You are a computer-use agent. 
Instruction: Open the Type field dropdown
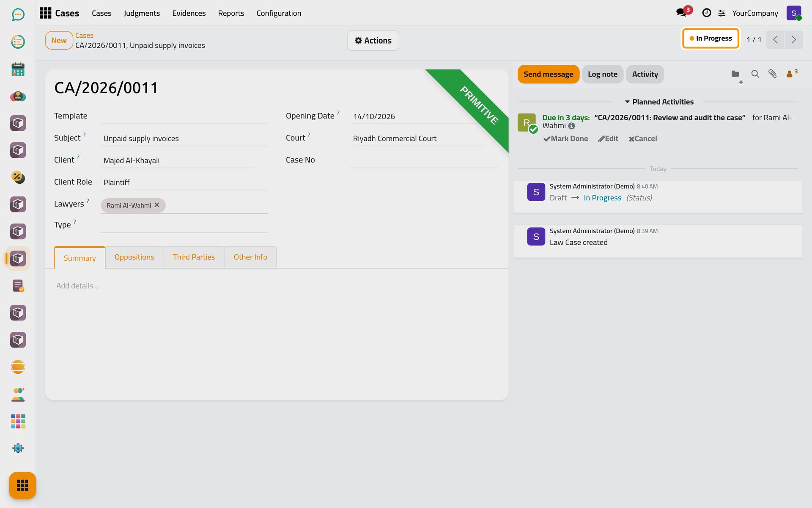click(184, 225)
